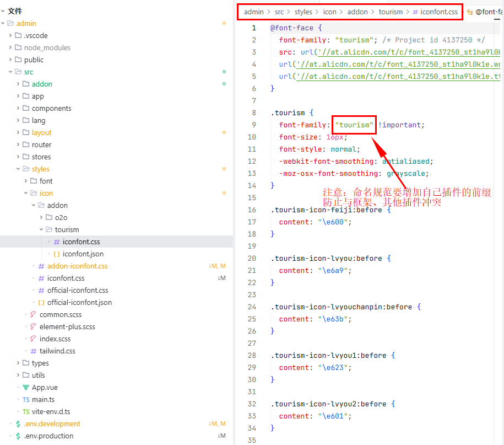
Task: Click the Sass icon beside common.scss
Action: (x=34, y=315)
